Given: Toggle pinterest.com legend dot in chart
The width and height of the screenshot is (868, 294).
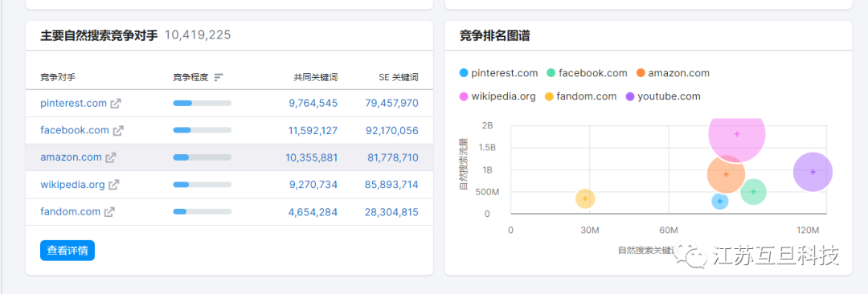Looking at the screenshot, I should (464, 73).
